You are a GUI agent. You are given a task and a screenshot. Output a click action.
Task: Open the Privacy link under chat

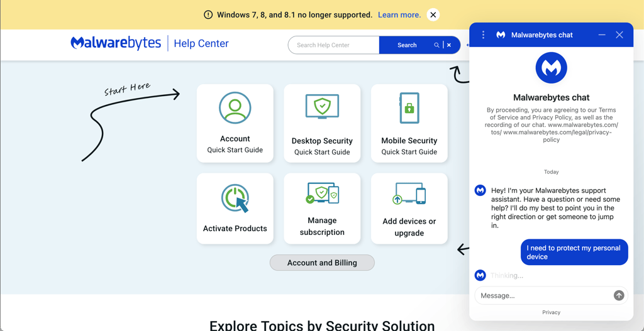tap(551, 313)
